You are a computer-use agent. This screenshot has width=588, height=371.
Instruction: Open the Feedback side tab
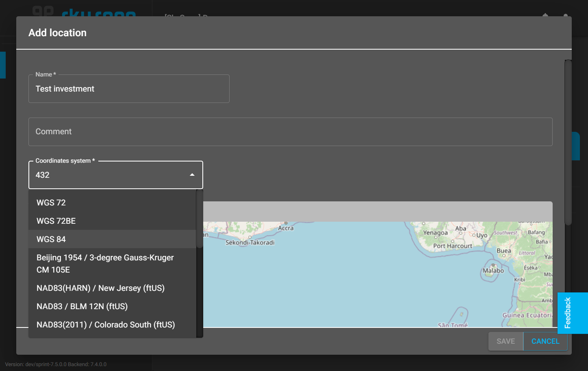click(x=573, y=313)
